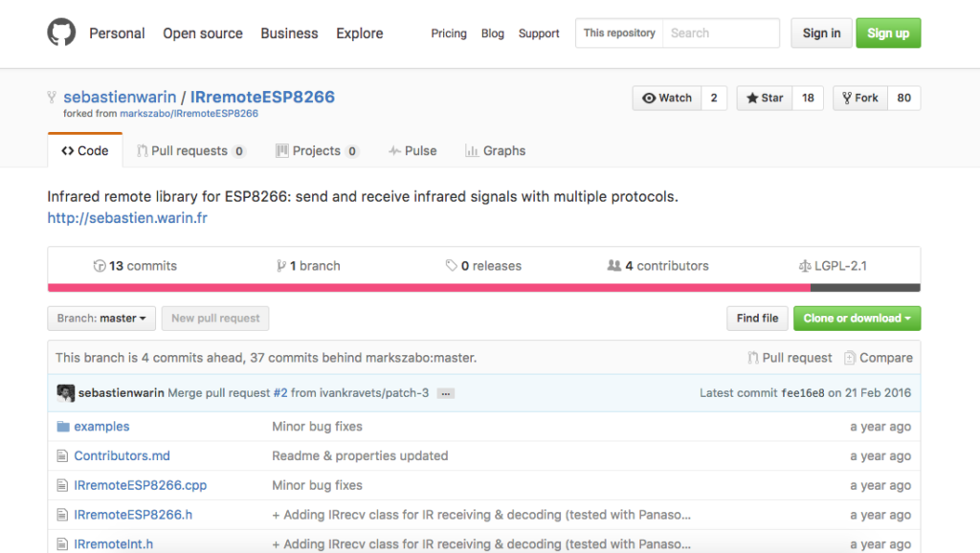Viewport: 980px width, 553px height.
Task: Click the examples folder icon
Action: pos(63,427)
